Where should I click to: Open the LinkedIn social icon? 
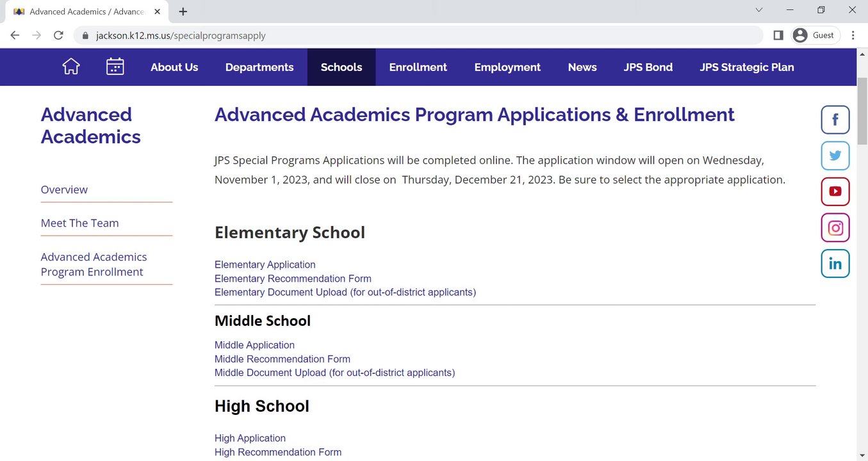pos(835,263)
